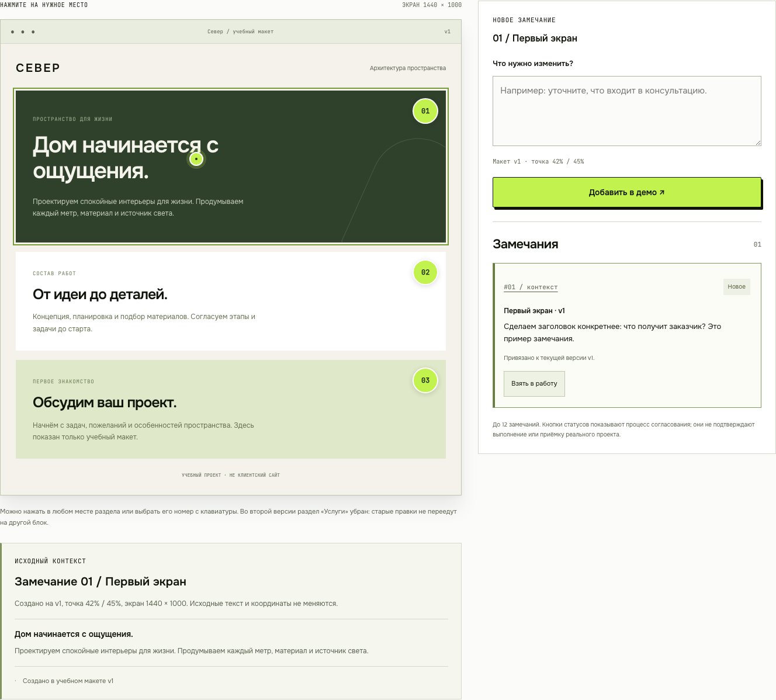Click the "Замечание 01 / Первый экран" heading
This screenshot has width=776, height=700.
[x=101, y=581]
